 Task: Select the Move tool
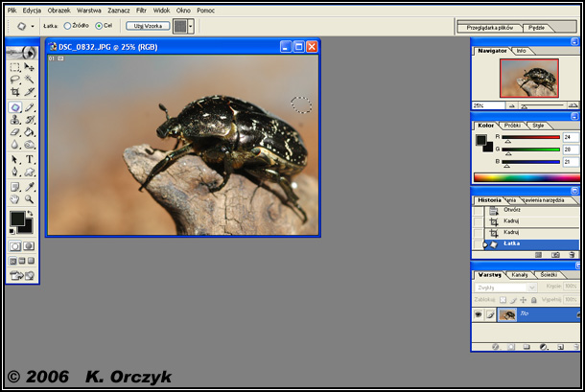click(x=30, y=67)
